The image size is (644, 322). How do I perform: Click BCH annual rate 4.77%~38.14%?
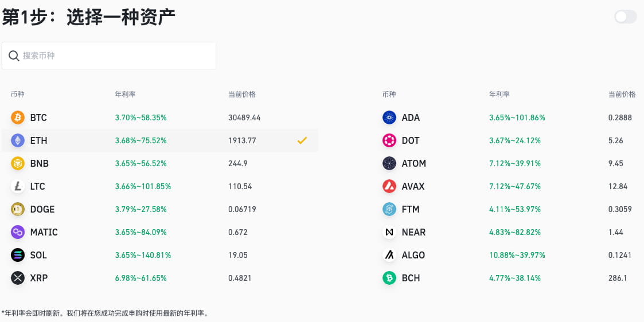[514, 278]
